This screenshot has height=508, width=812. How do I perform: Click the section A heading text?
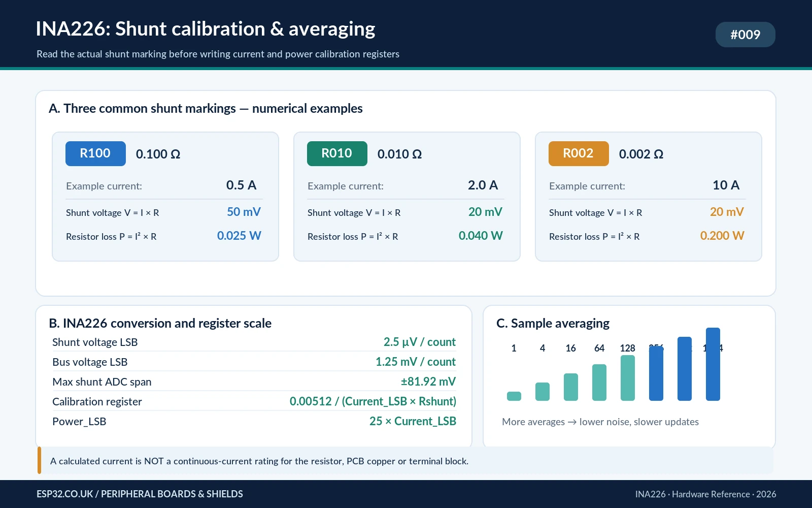tap(206, 108)
